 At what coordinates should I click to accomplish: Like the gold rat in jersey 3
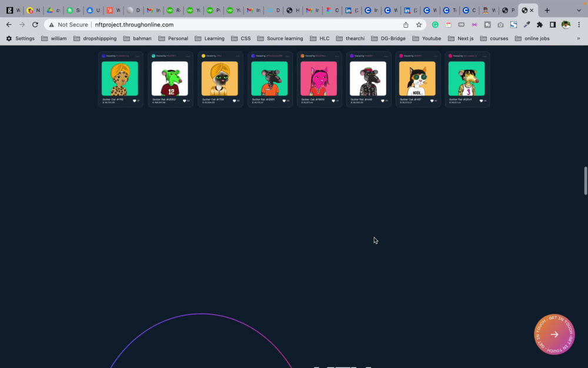click(x=481, y=101)
